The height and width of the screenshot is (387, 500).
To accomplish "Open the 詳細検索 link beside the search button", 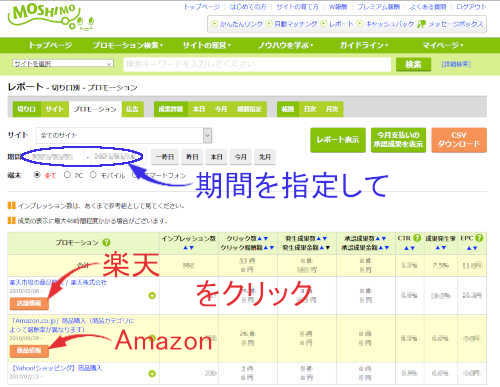I will tap(456, 64).
